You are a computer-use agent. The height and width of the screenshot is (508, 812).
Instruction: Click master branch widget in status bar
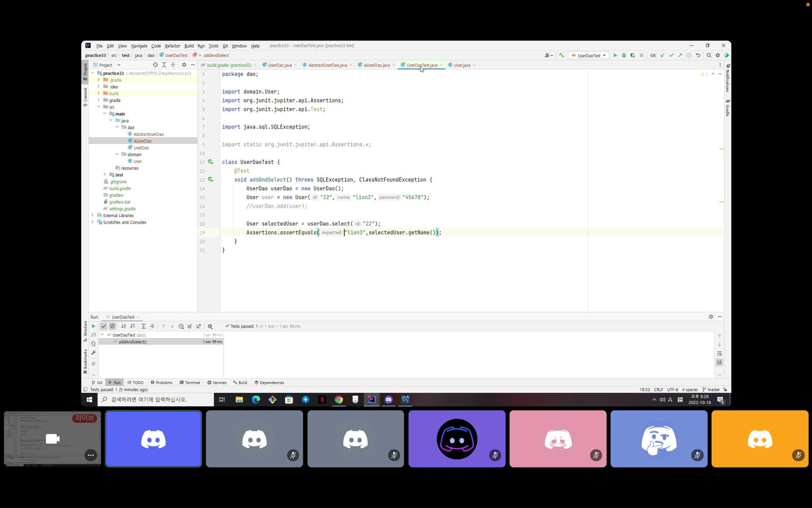point(711,389)
